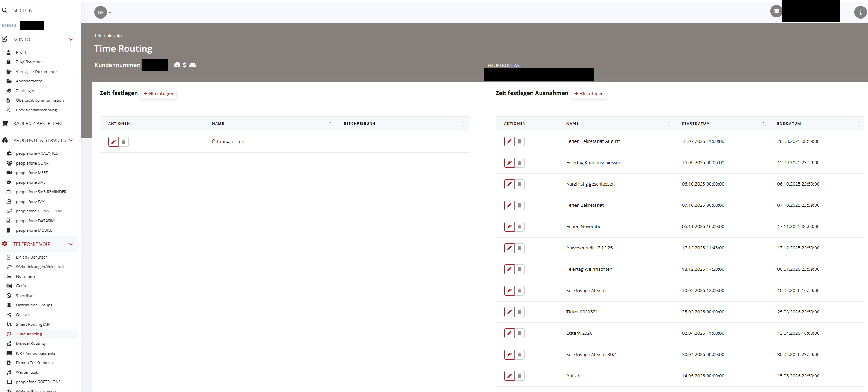Edit Ticket 0030531 exception
The image size is (868, 392).
coord(509,312)
